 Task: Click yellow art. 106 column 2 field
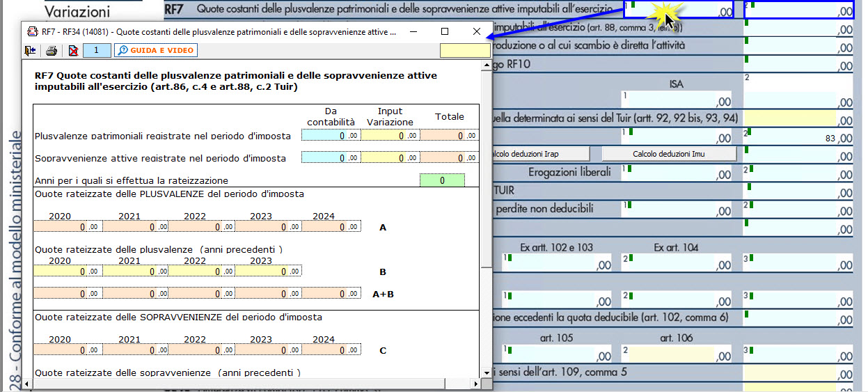(x=679, y=356)
